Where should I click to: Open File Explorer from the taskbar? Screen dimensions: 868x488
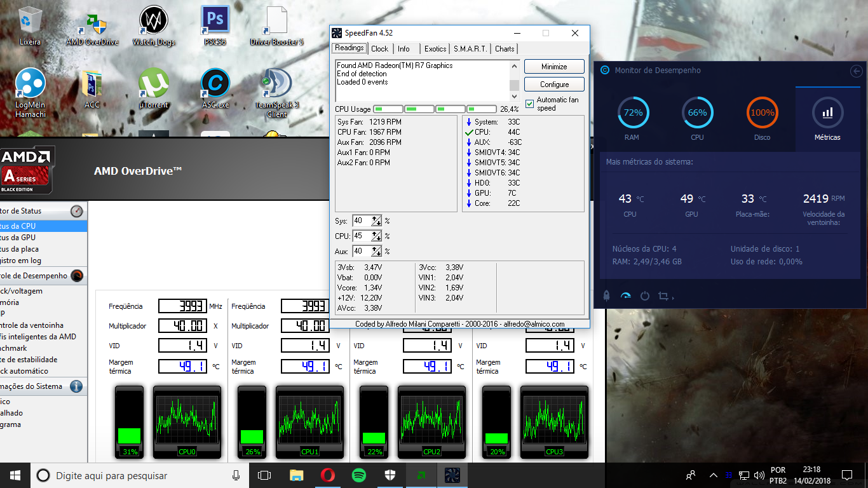(297, 475)
